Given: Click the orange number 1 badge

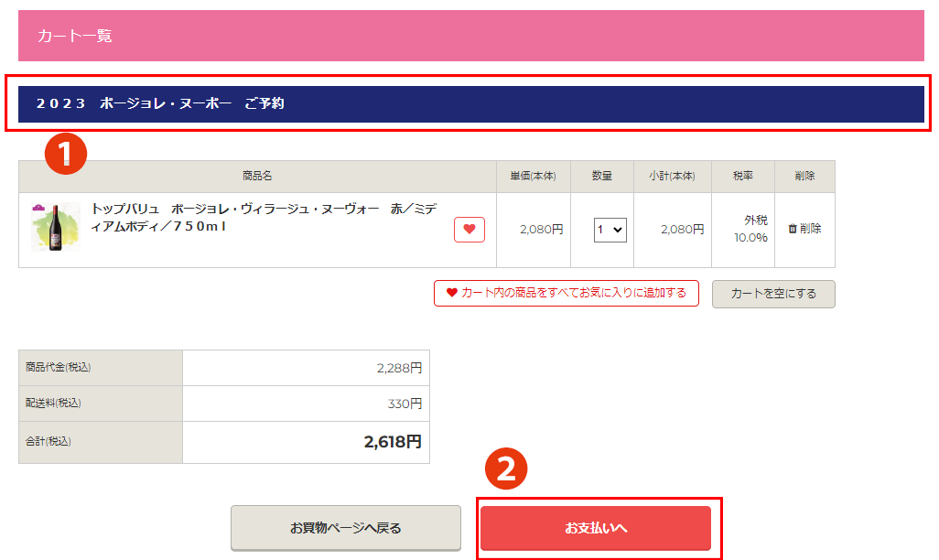Looking at the screenshot, I should point(66,154).
